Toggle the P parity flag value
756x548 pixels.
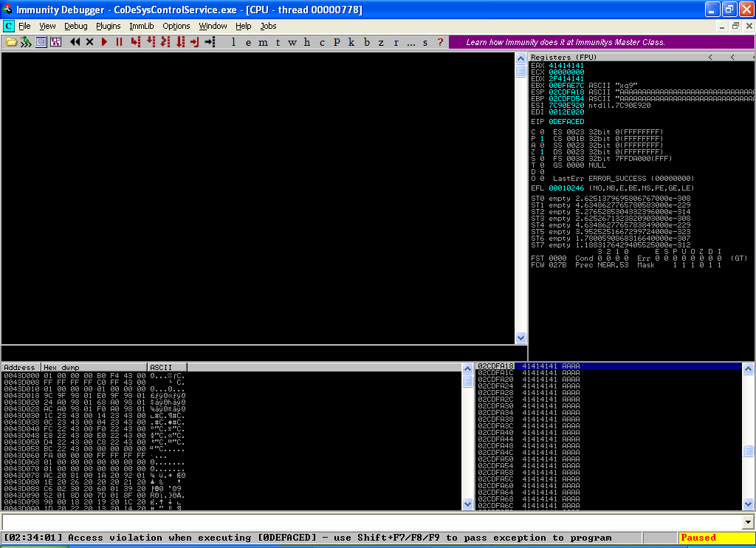[542, 139]
